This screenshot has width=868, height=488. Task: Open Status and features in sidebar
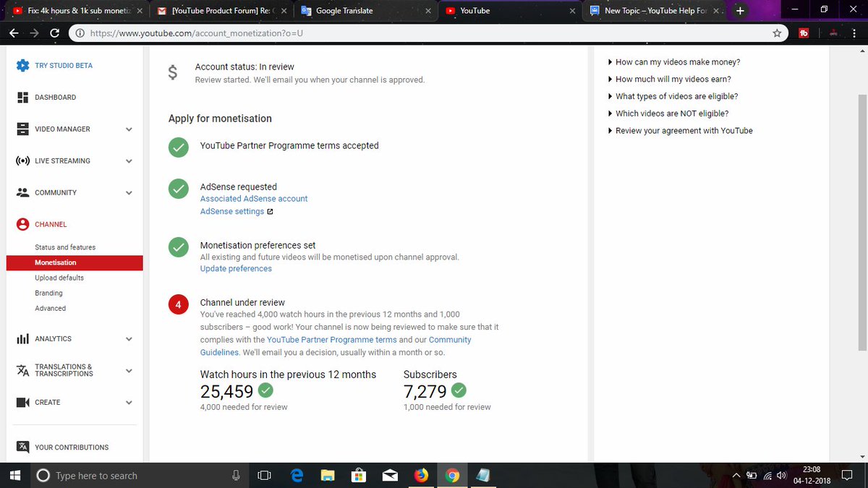(x=65, y=247)
